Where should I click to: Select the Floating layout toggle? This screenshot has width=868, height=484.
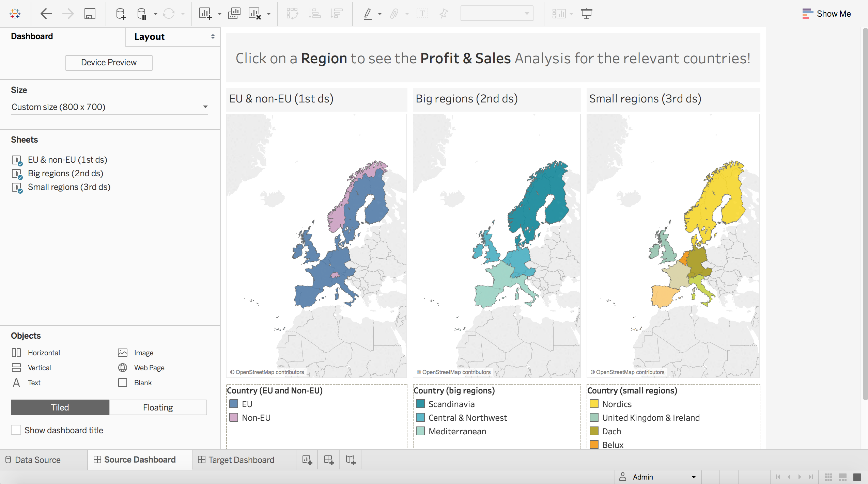click(158, 407)
